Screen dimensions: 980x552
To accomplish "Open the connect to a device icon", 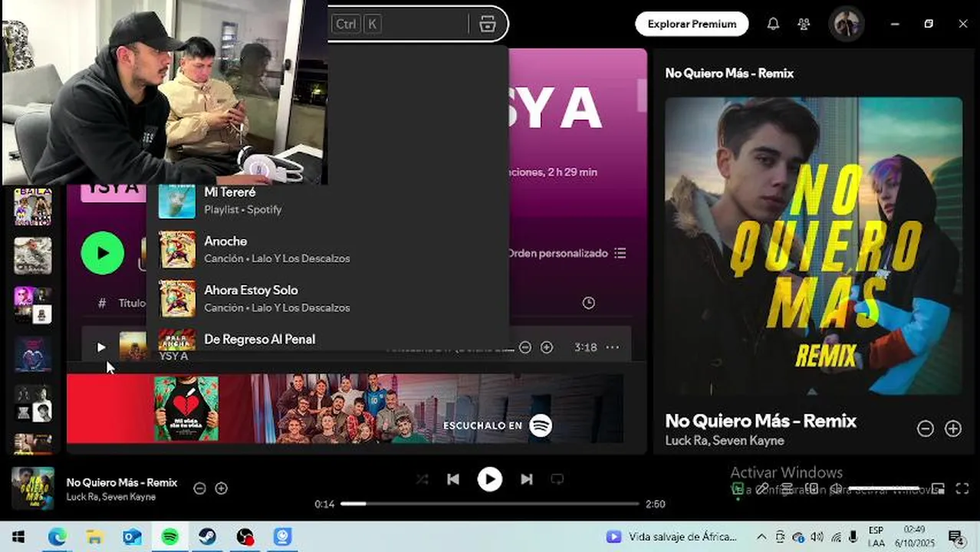I will (x=811, y=488).
